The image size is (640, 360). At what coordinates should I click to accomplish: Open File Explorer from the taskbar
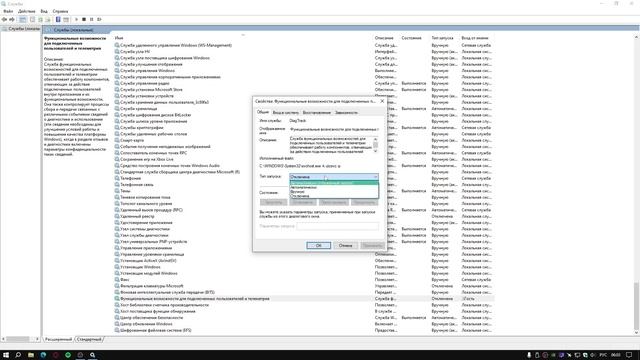[x=31, y=355]
